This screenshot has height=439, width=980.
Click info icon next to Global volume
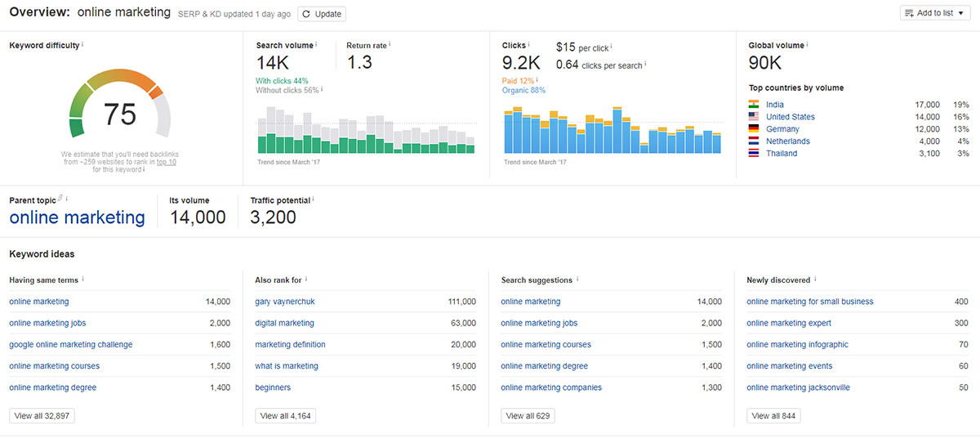[808, 45]
